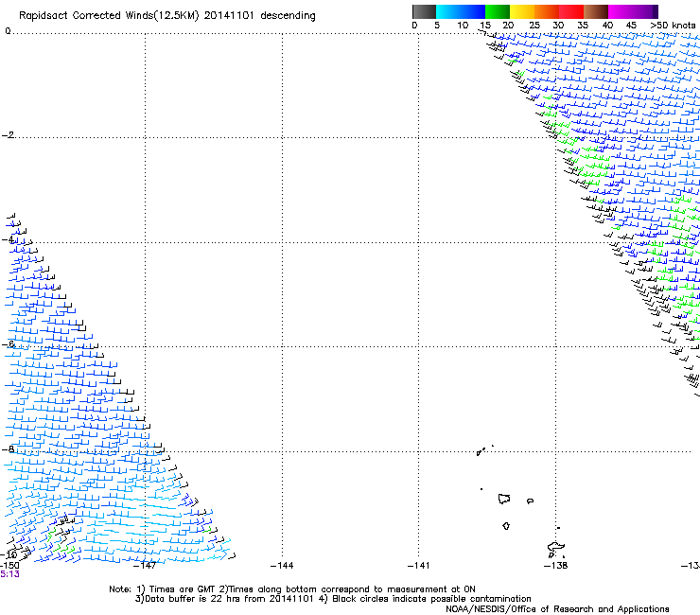Click the '-150' longitude axis label
Viewport: 700px width, 615px height.
[9, 566]
